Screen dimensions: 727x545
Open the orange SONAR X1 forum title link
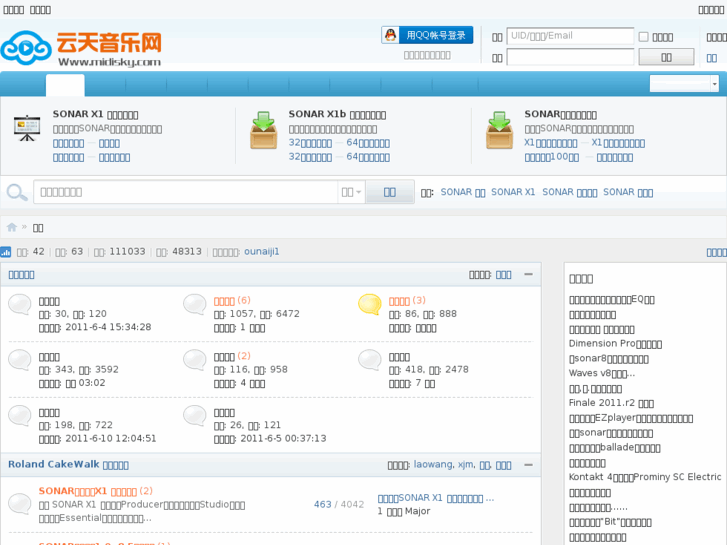click(88, 491)
